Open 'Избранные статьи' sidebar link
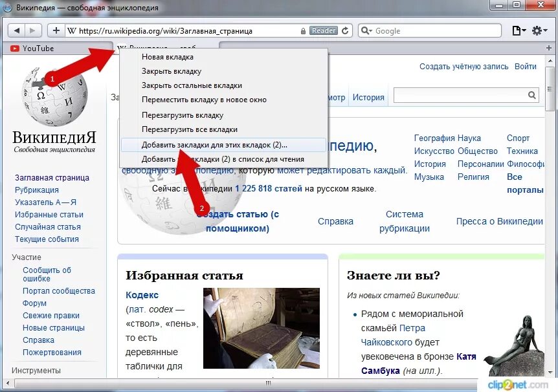 coord(49,215)
